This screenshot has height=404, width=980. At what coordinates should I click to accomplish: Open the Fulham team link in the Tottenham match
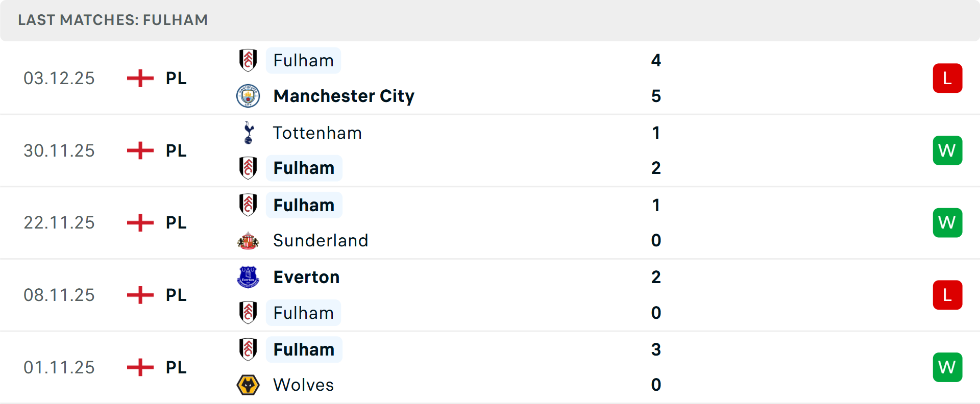click(x=304, y=168)
